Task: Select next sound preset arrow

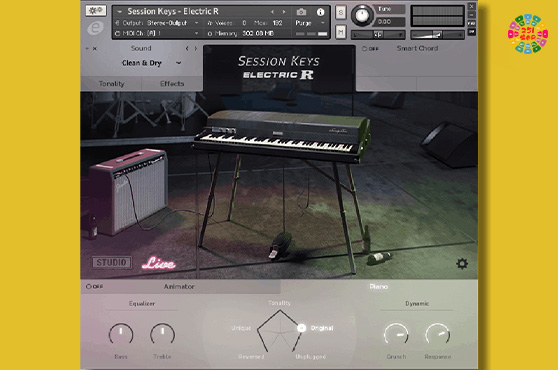Action: tap(195, 48)
